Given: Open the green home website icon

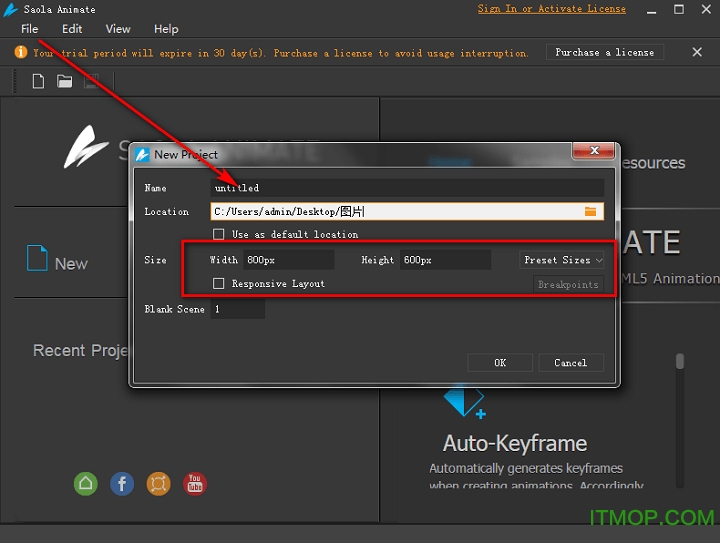Looking at the screenshot, I should (86, 484).
